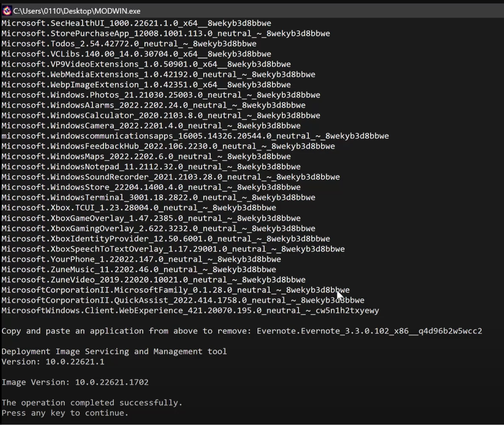The image size is (504, 425).
Task: Select the Microsoft.WebMediaExtensions package line
Action: click(158, 75)
